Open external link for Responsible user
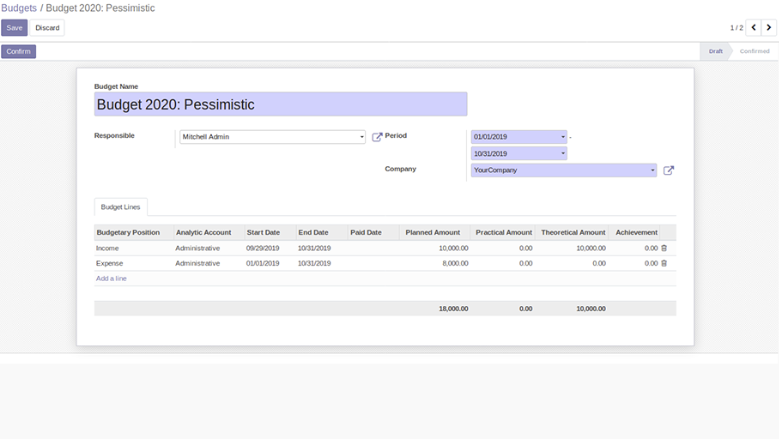Screen dimensions: 779x439 pos(377,137)
